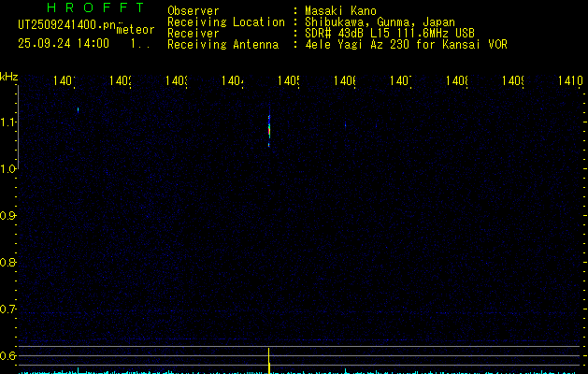Screen dimensions: 588x374
Task: Click the Observer name Masaki Kano
Action: (340, 11)
